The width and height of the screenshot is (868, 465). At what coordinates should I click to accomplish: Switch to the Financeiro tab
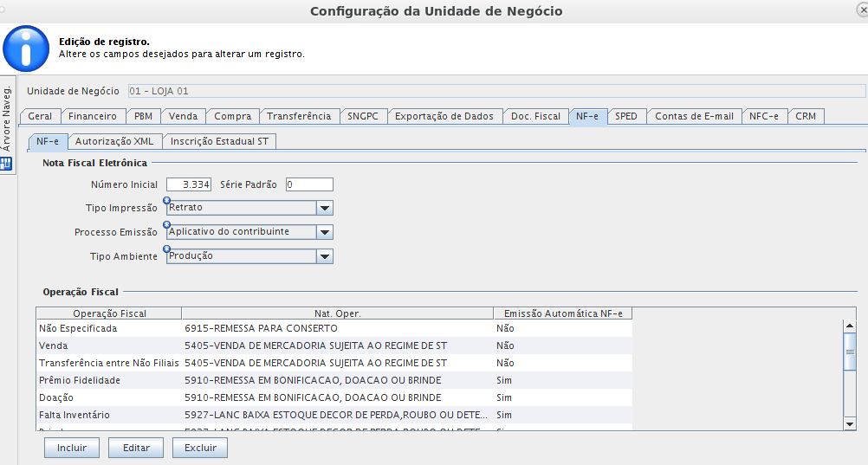pos(93,116)
